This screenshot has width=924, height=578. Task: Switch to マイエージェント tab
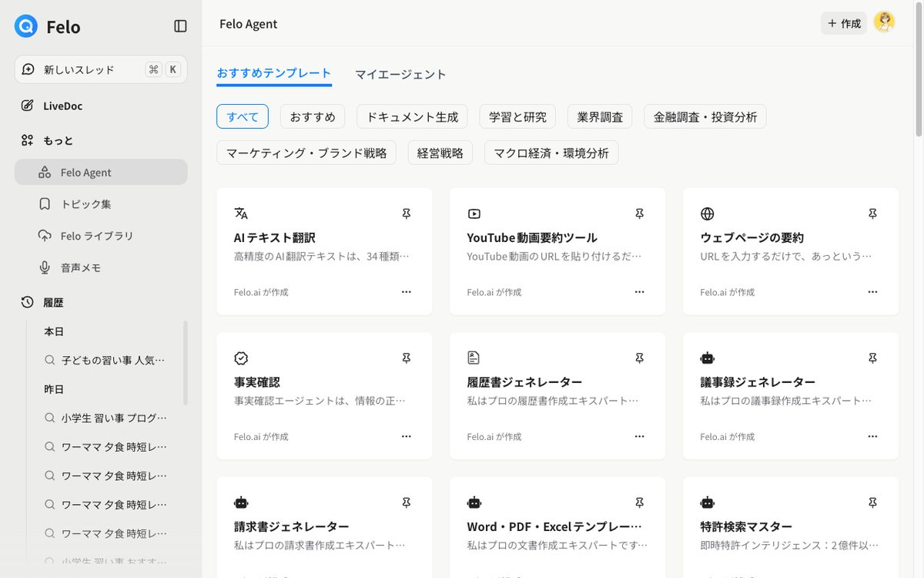pyautogui.click(x=400, y=74)
